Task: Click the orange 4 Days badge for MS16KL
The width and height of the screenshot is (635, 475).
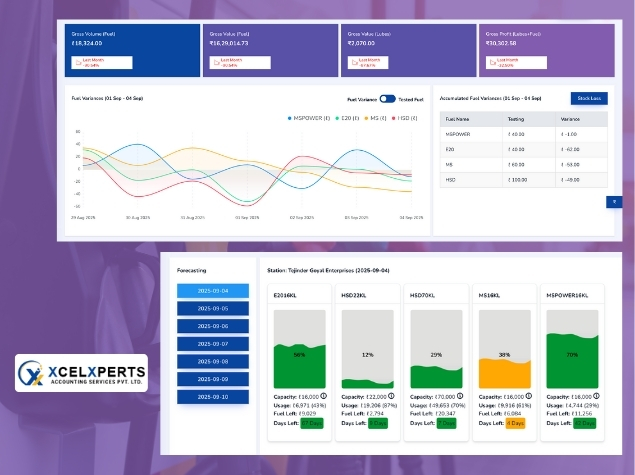Action: pos(515,423)
